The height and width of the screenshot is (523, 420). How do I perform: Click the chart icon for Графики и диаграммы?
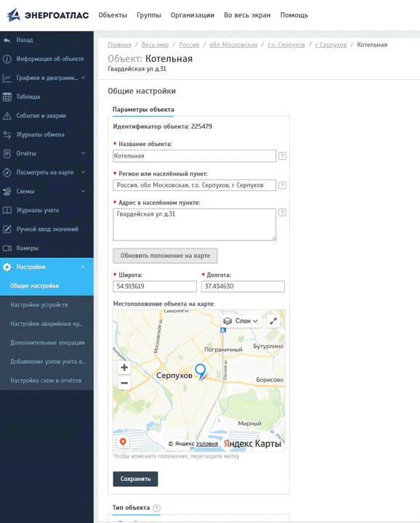point(7,78)
